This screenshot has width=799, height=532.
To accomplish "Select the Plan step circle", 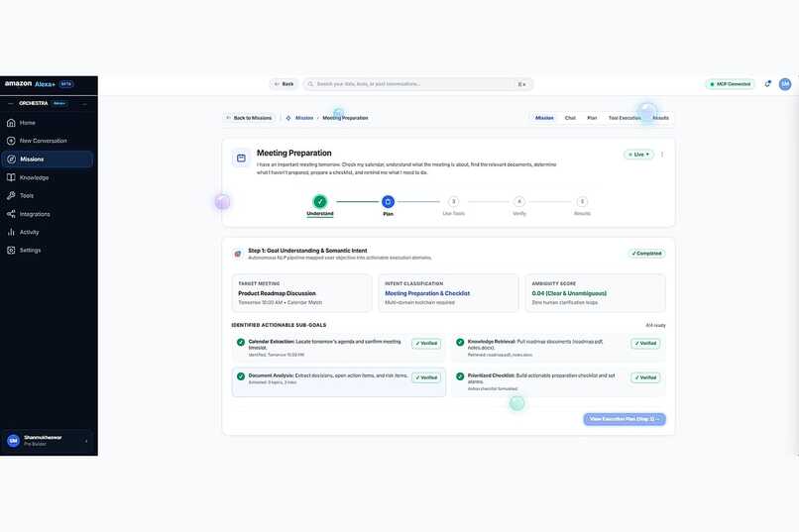I will [388, 201].
